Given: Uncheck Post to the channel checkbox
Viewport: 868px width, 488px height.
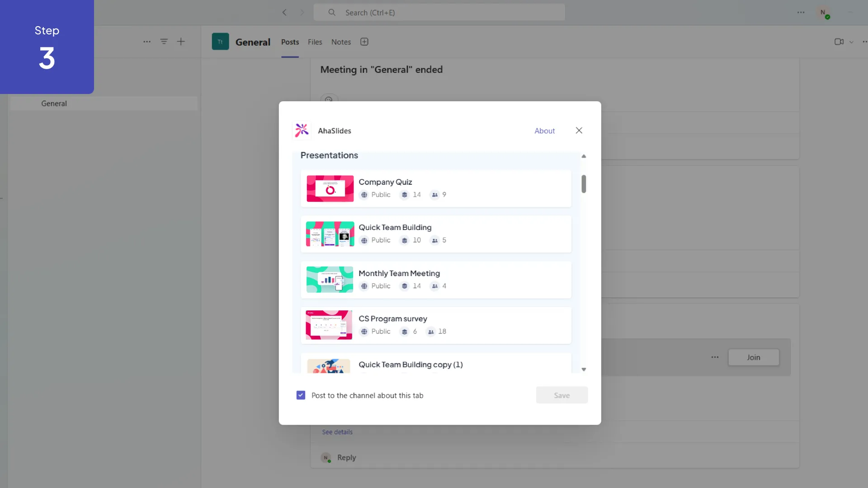Looking at the screenshot, I should coord(301,395).
